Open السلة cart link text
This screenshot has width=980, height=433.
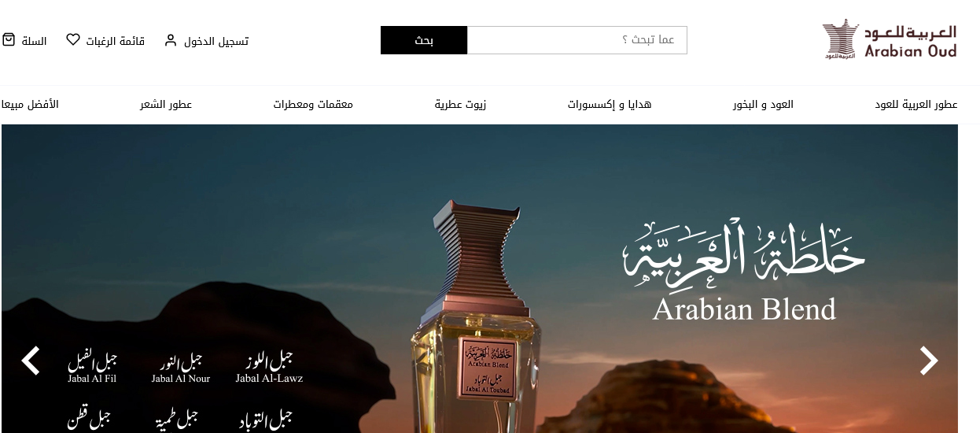(x=34, y=41)
